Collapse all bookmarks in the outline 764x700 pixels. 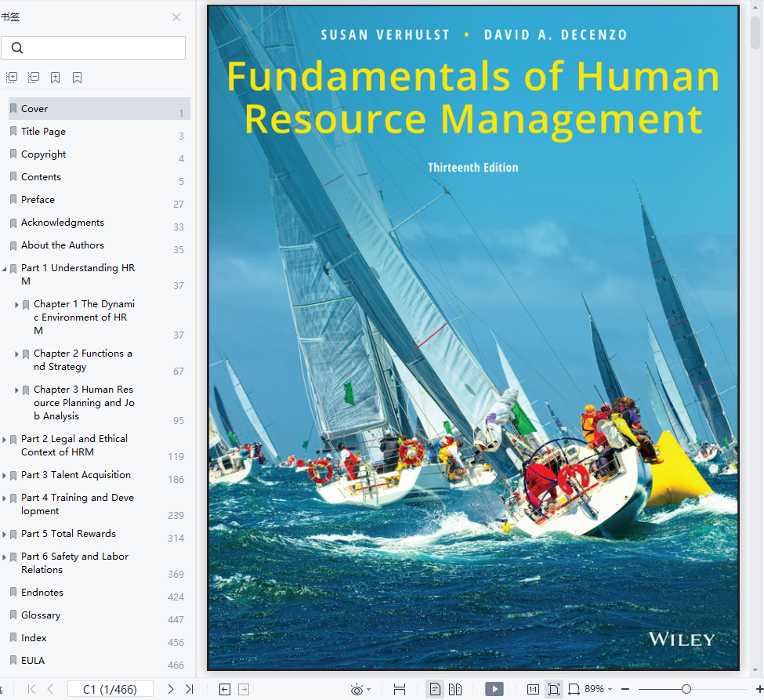click(x=34, y=78)
